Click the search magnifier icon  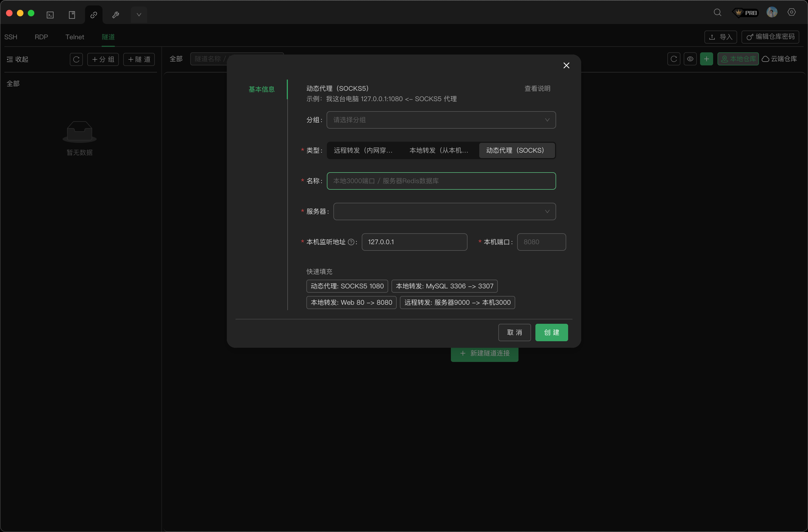click(717, 13)
